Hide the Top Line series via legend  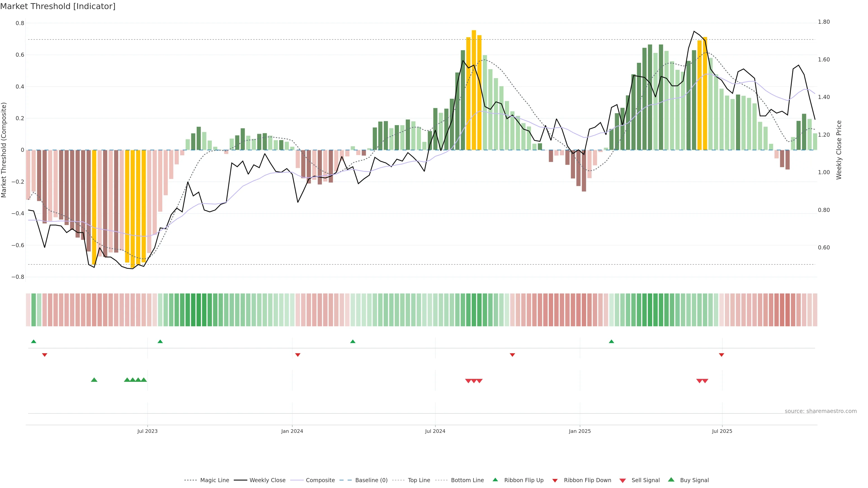pyautogui.click(x=419, y=480)
